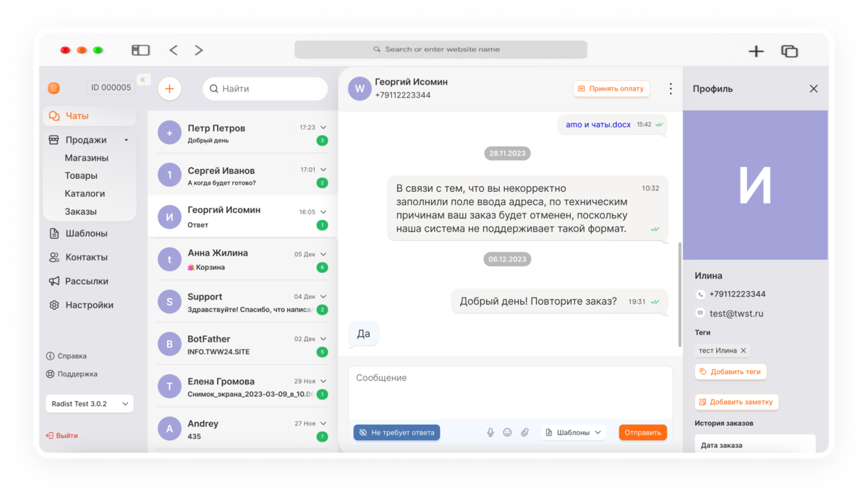Viewport: 868px width, 498px height.
Task: Collapse the sidebar with double-arrow icon
Action: (143, 80)
